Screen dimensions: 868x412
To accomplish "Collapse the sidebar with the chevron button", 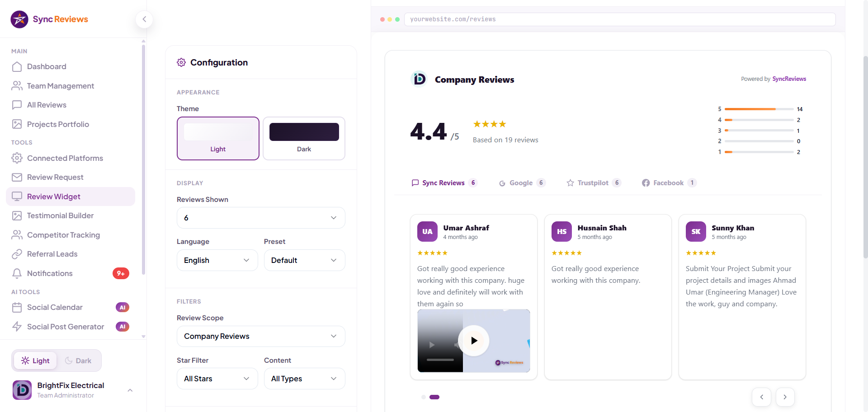I will [x=144, y=19].
